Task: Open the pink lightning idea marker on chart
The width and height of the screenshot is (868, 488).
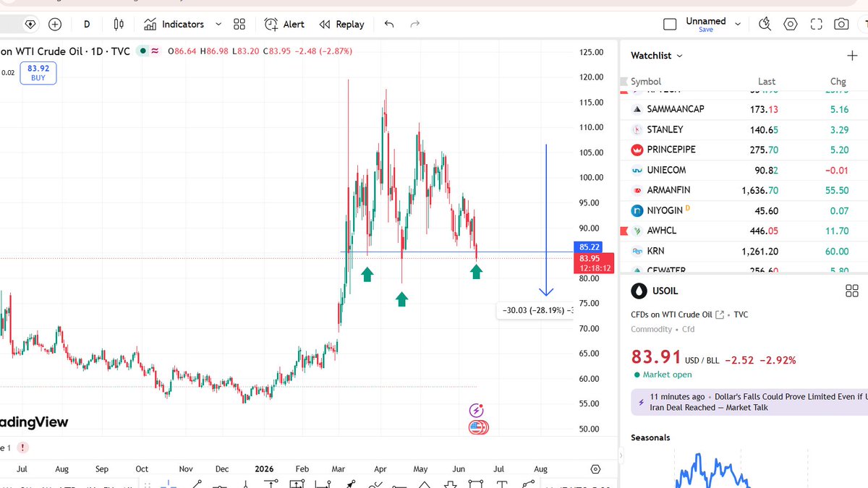Action: (x=475, y=410)
